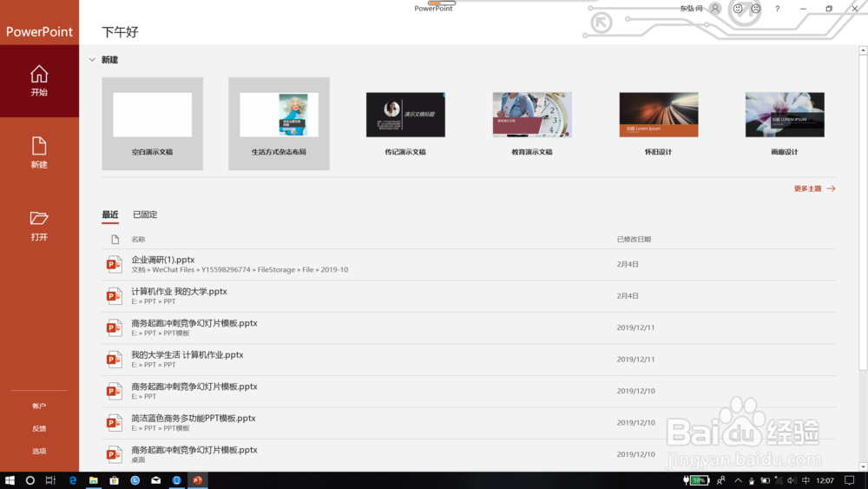Viewport: 868px width, 489px height.
Task: Choose the 教育演示文稿 template
Action: point(532,123)
